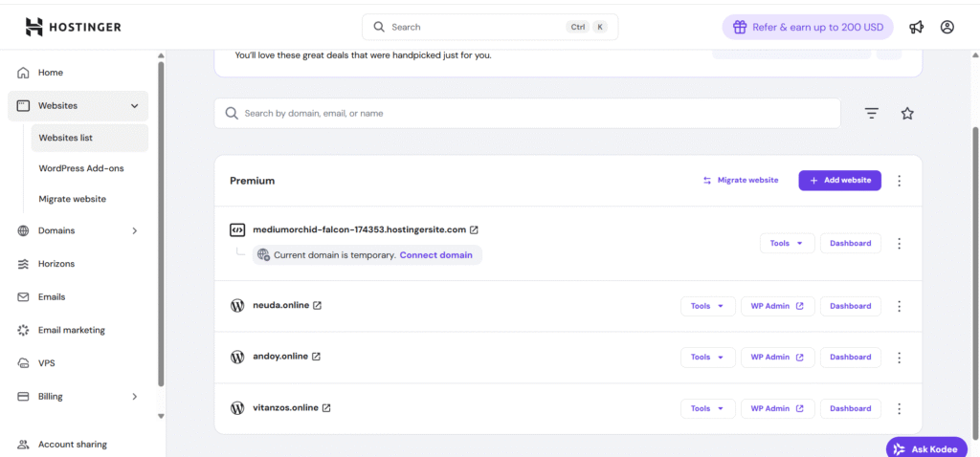Open Tools dropdown for neuda.online
This screenshot has height=457, width=980.
coord(707,306)
